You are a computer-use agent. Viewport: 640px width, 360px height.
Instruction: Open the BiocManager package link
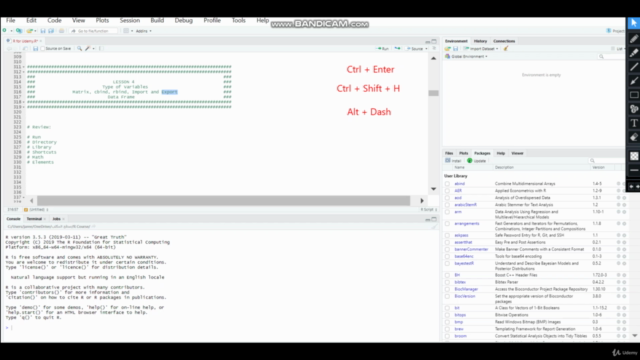(x=466, y=289)
